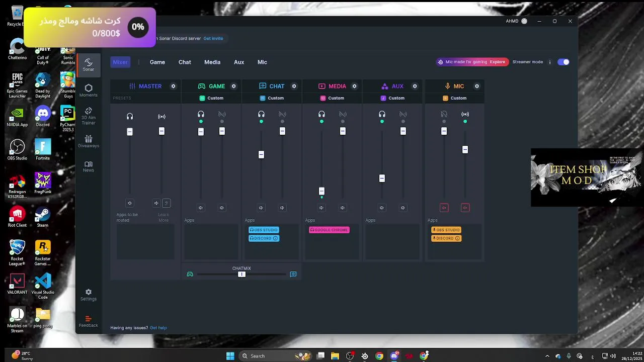Open the CHAT Custom preset dropdown
The height and width of the screenshot is (362, 644).
[x=272, y=98]
